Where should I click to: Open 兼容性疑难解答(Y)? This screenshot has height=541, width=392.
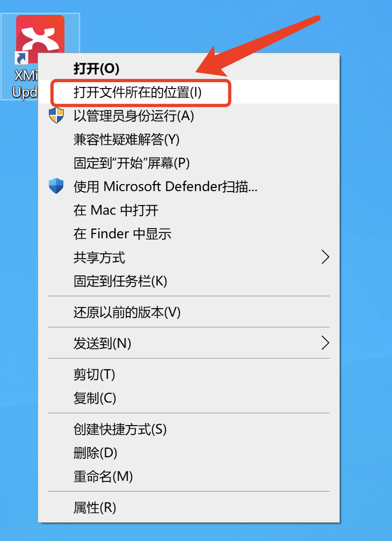[126, 140]
